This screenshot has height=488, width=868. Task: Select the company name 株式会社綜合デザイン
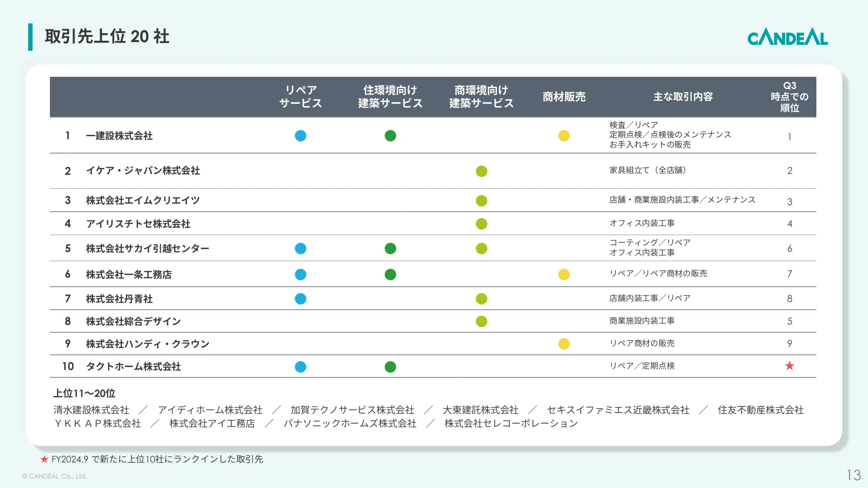[133, 321]
